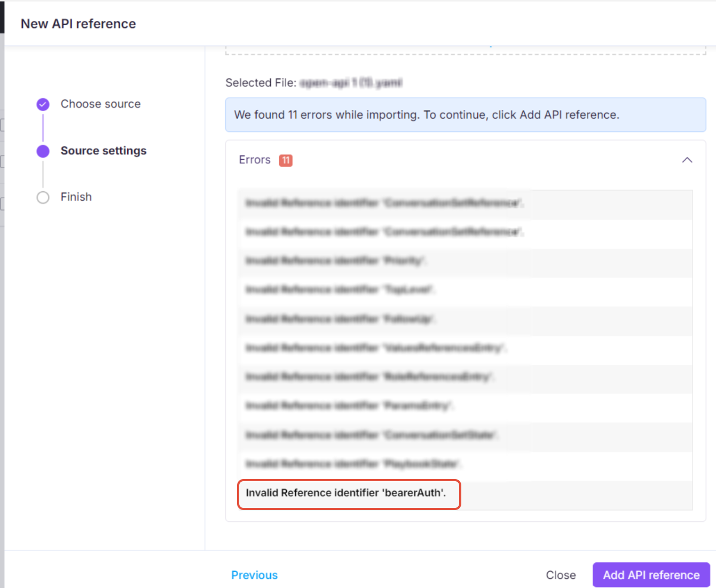Click the Close button
The width and height of the screenshot is (716, 588).
tap(561, 575)
